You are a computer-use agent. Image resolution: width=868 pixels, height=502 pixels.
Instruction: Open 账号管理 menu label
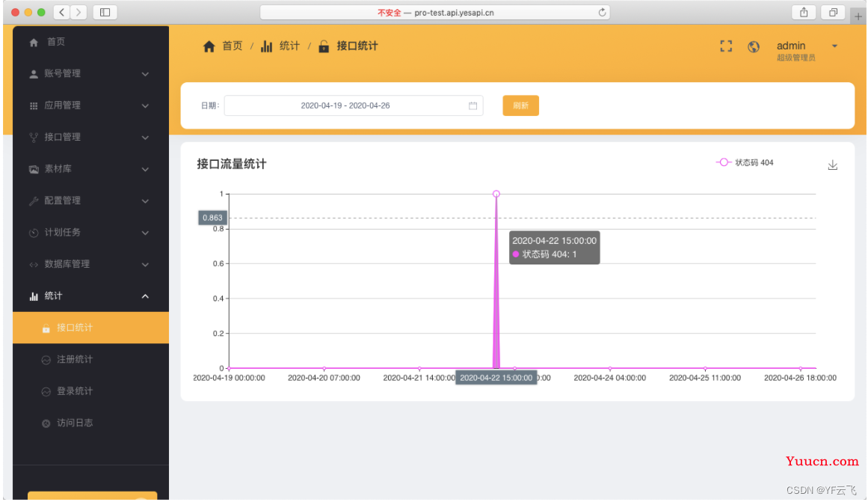(63, 74)
